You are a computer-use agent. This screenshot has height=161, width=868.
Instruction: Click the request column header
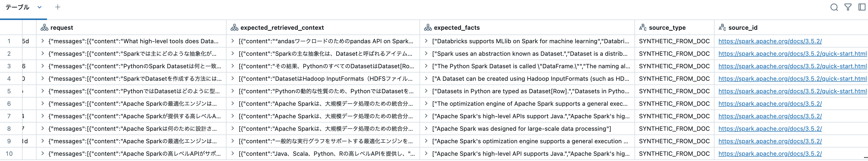pos(131,27)
